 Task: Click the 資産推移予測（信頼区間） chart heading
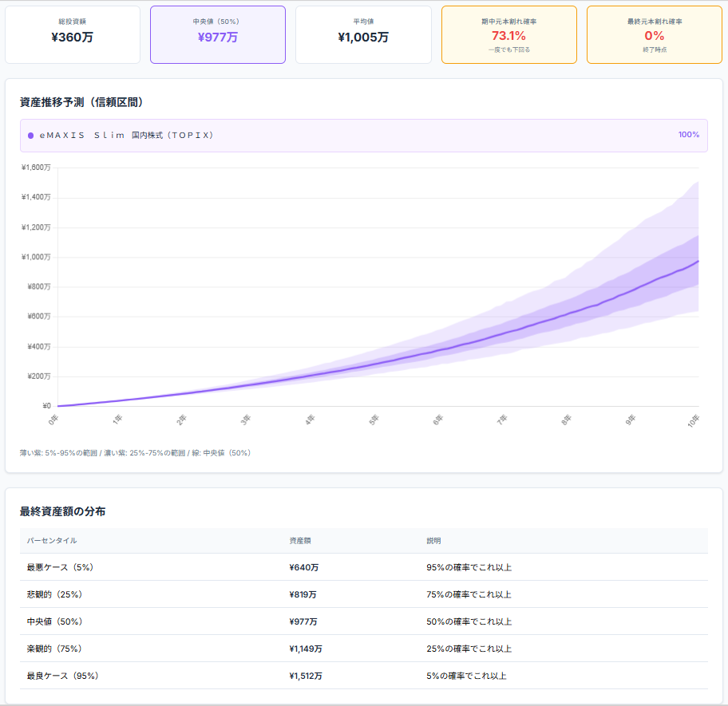pyautogui.click(x=81, y=102)
